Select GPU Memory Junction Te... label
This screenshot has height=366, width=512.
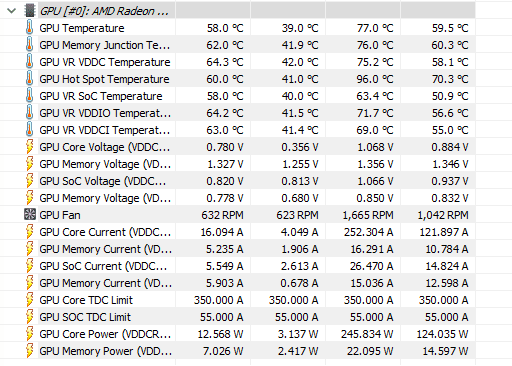coord(105,45)
